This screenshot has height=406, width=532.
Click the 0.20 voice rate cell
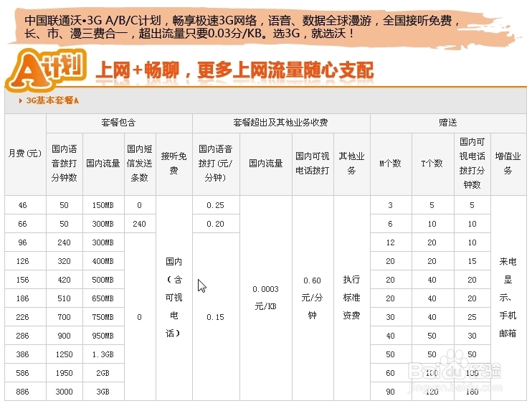coord(216,224)
